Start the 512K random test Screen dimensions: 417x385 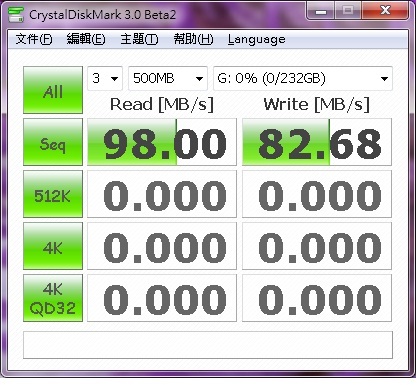(53, 194)
